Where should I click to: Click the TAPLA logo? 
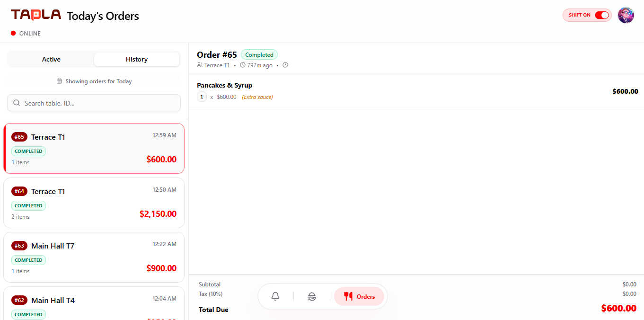pos(36,15)
